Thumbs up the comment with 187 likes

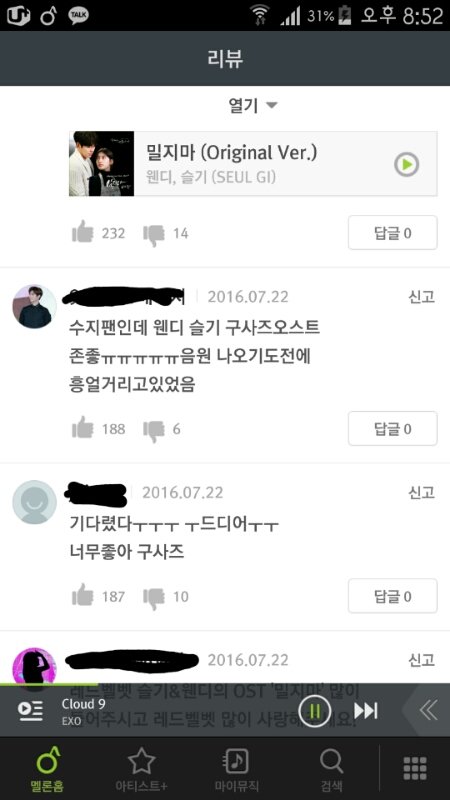(83, 596)
